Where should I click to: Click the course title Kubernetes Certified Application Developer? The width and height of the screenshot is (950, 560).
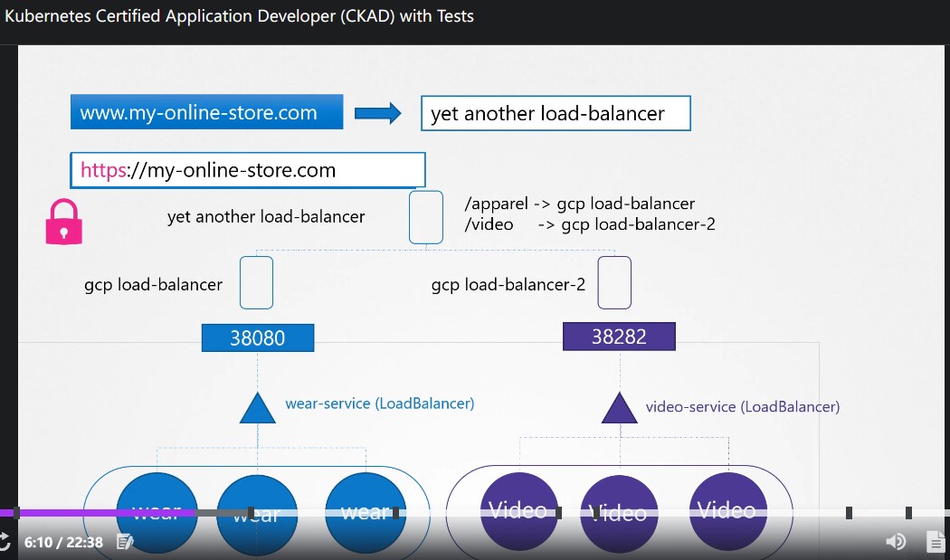tap(239, 15)
